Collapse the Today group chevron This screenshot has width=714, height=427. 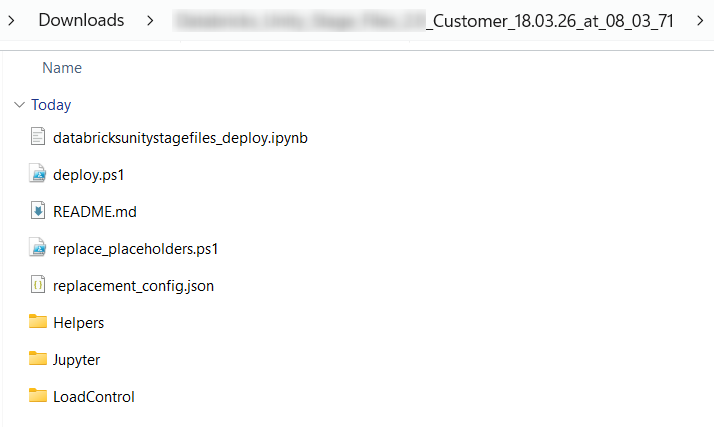18,105
